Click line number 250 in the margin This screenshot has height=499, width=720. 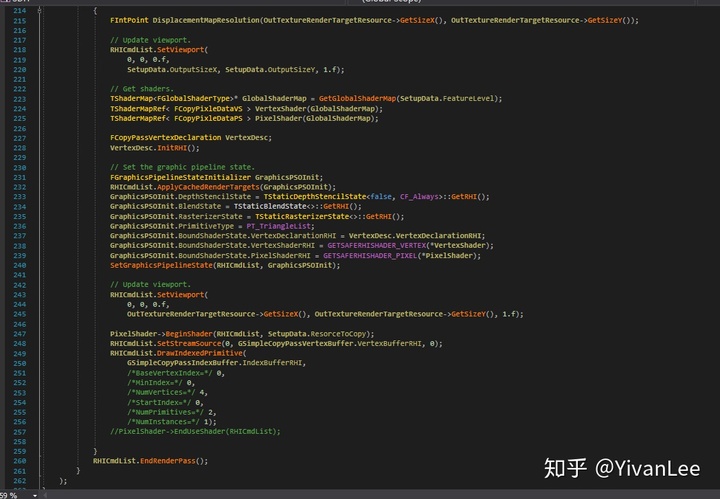point(20,363)
